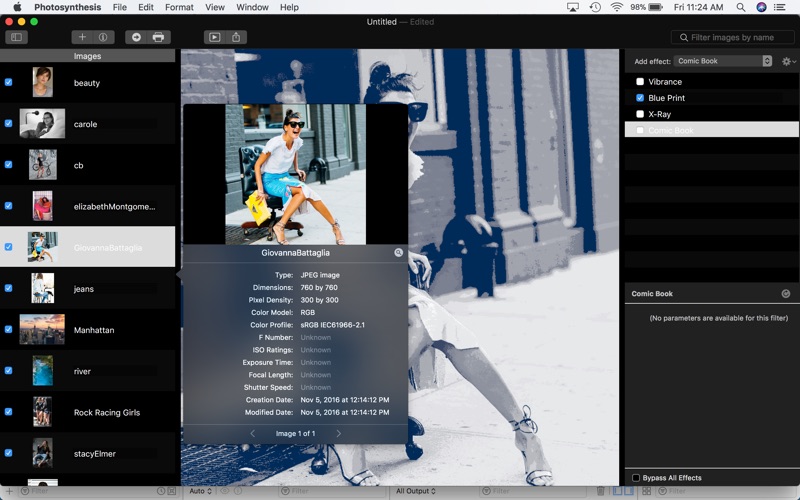Go to next image arrow in info popover
This screenshot has height=500, width=800.
339,433
